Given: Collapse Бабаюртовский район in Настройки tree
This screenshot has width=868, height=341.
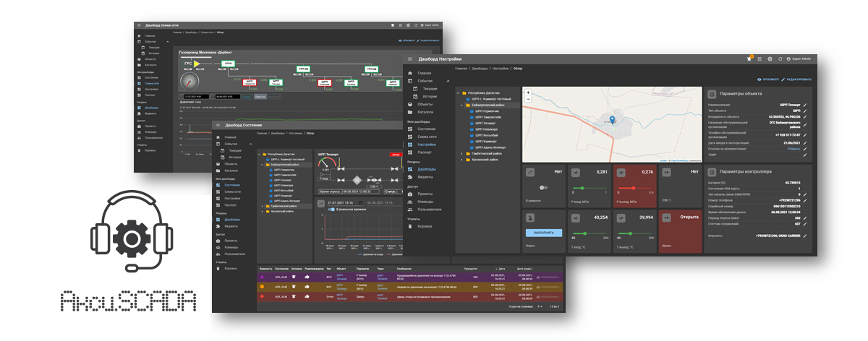Looking at the screenshot, I should [x=462, y=105].
